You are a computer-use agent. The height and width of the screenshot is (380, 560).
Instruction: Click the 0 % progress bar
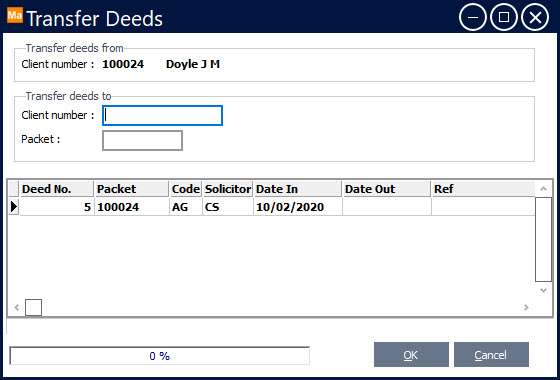pos(160,356)
